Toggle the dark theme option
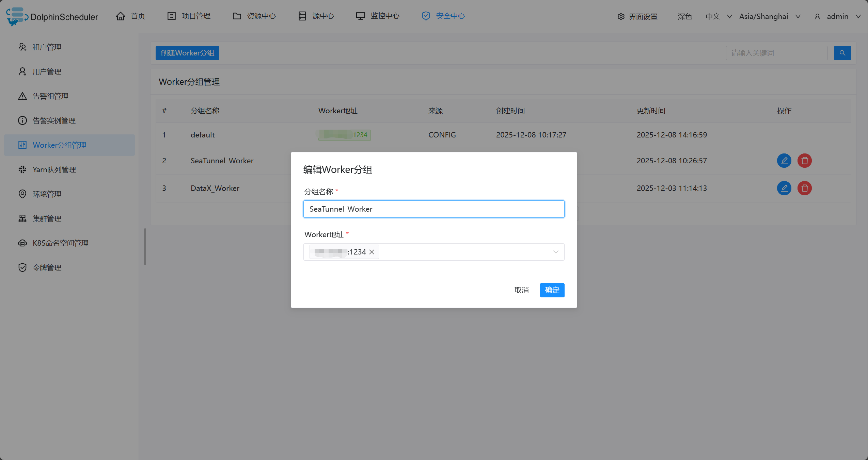This screenshot has width=868, height=460. click(x=684, y=17)
